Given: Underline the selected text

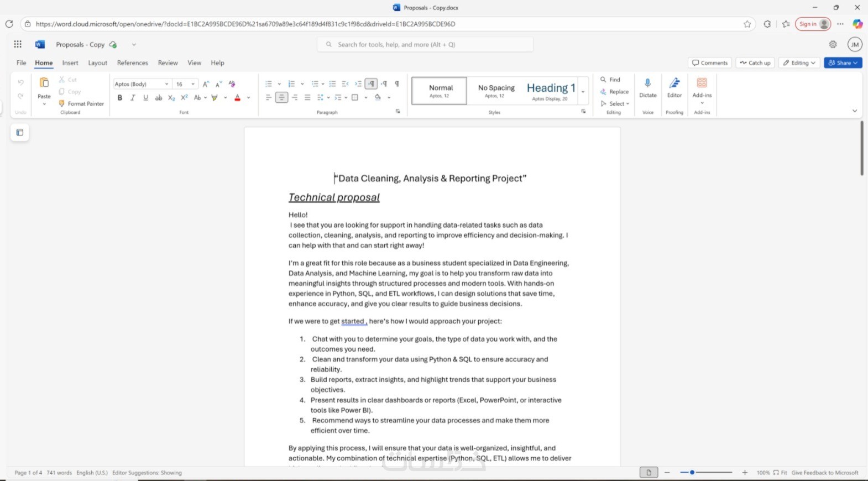Looking at the screenshot, I should 145,98.
